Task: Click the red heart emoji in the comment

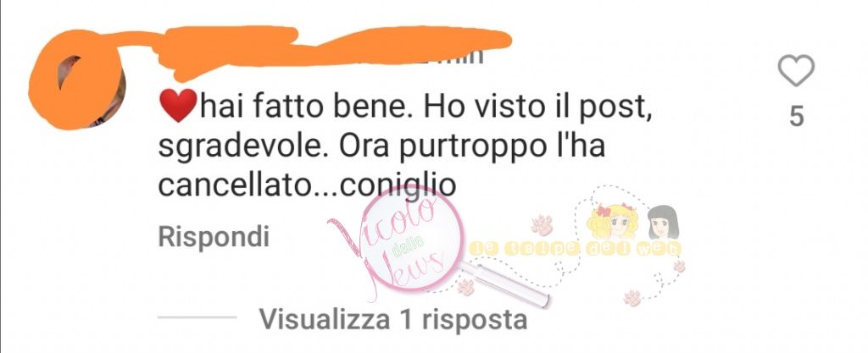Action: tap(178, 105)
